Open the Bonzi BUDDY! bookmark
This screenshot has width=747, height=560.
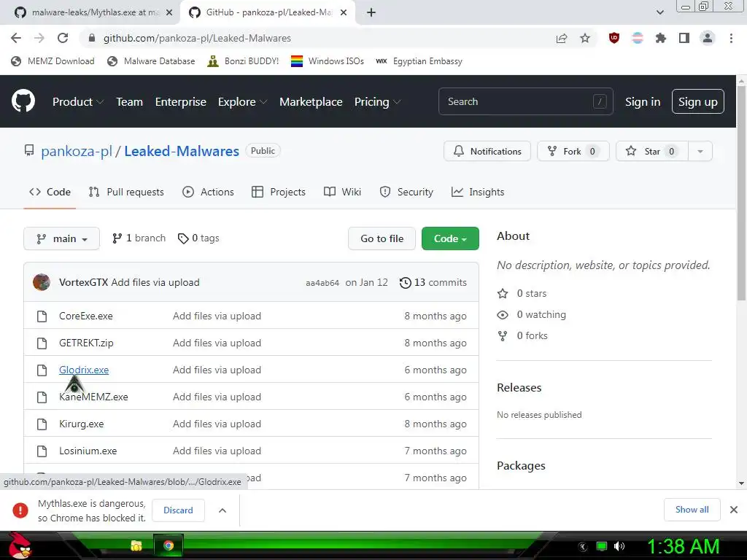coord(243,61)
